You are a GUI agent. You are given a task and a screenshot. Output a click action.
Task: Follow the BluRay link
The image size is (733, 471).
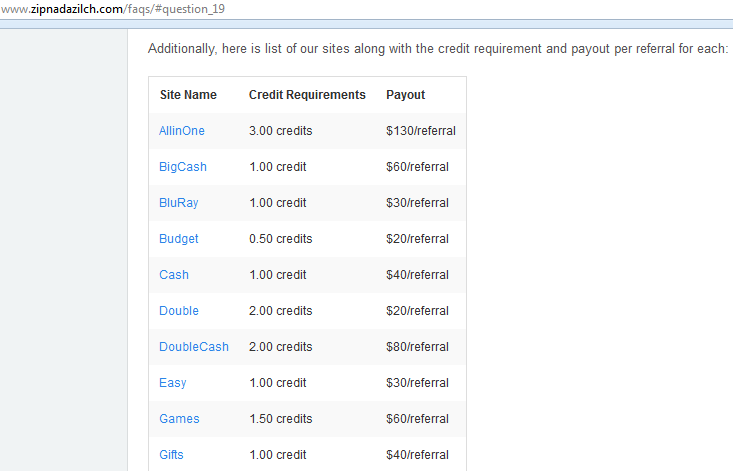click(x=179, y=203)
